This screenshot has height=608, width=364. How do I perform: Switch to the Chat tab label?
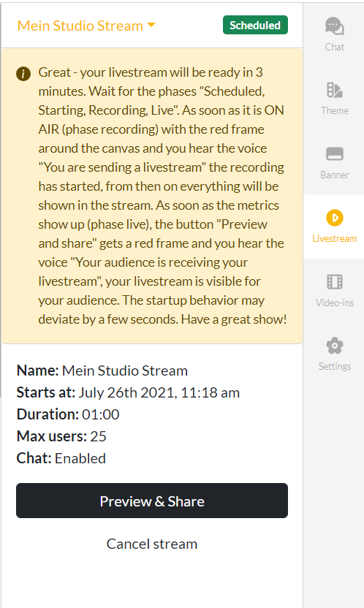(335, 47)
